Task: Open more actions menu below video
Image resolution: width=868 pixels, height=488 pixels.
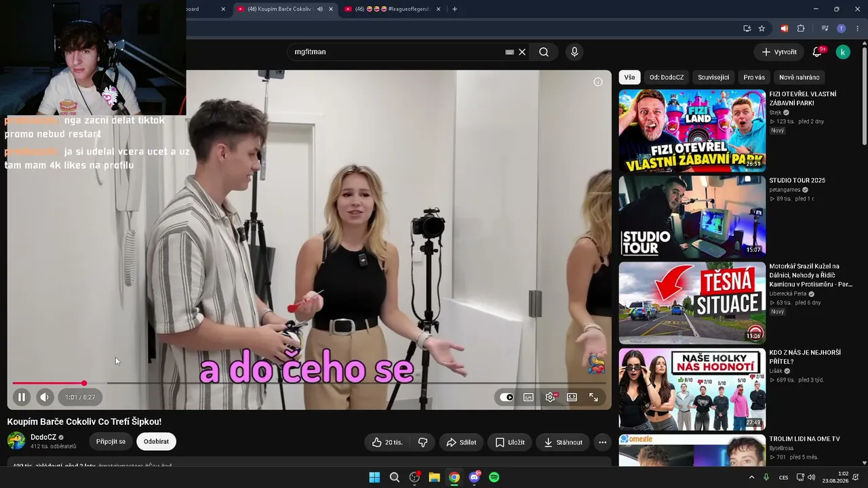Action: (x=602, y=443)
